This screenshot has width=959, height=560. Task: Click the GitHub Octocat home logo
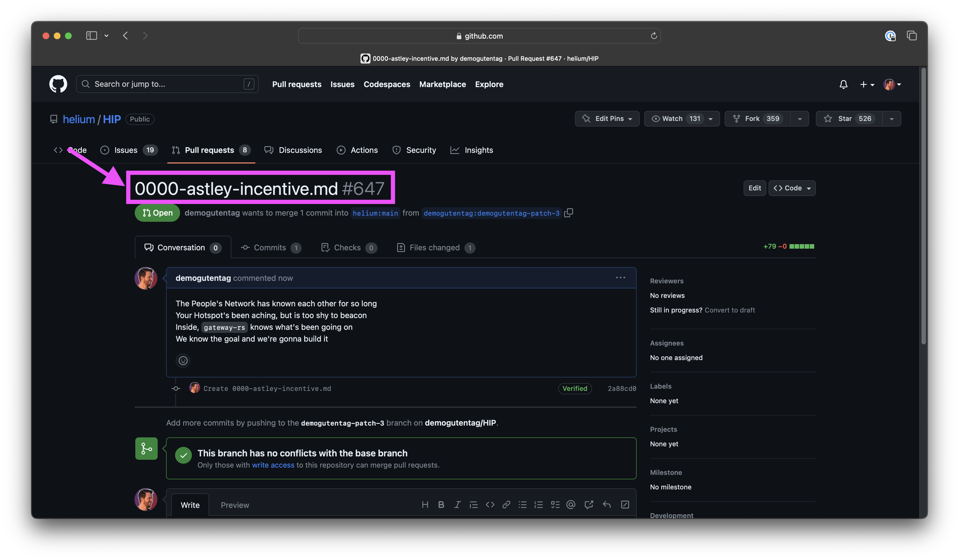[x=58, y=84]
